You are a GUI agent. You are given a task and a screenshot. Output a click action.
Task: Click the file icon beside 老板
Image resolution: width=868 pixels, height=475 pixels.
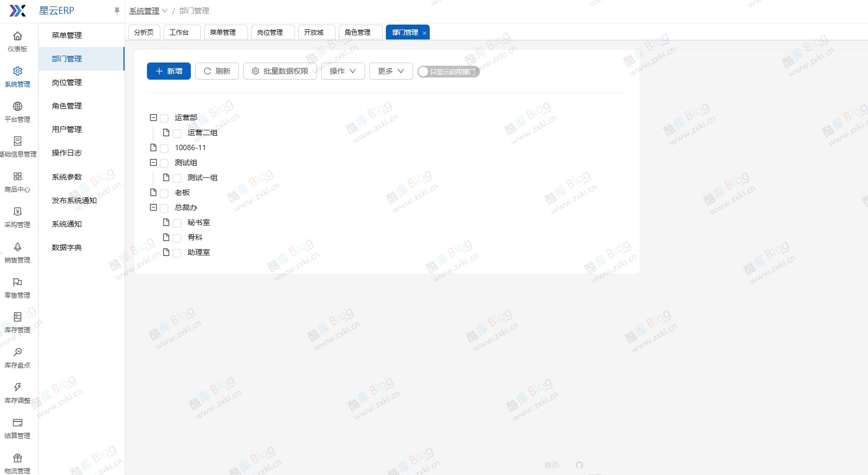[x=153, y=192]
